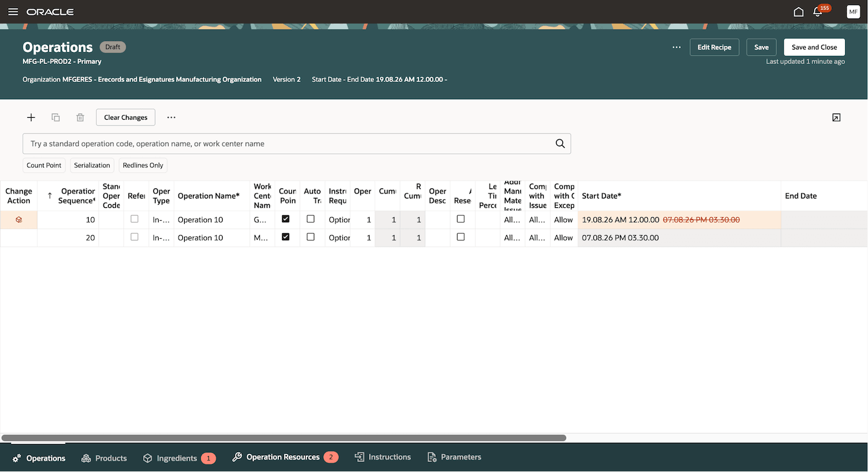Click Operation Type cell for sequence 10
The height and width of the screenshot is (472, 868).
(161, 220)
